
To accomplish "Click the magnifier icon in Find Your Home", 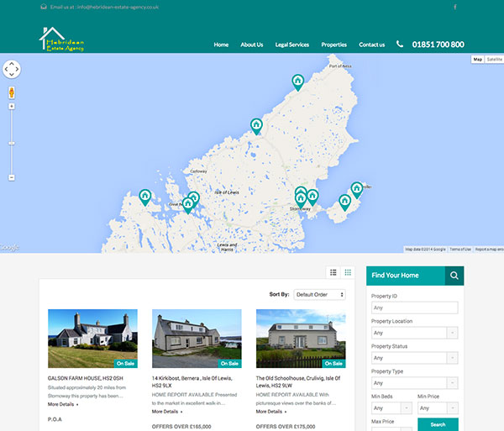I will 454,276.
